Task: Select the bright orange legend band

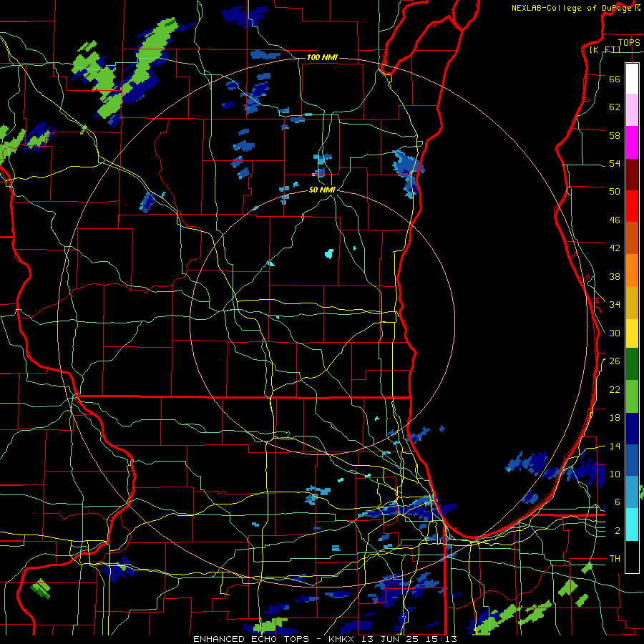Action: pos(632,270)
